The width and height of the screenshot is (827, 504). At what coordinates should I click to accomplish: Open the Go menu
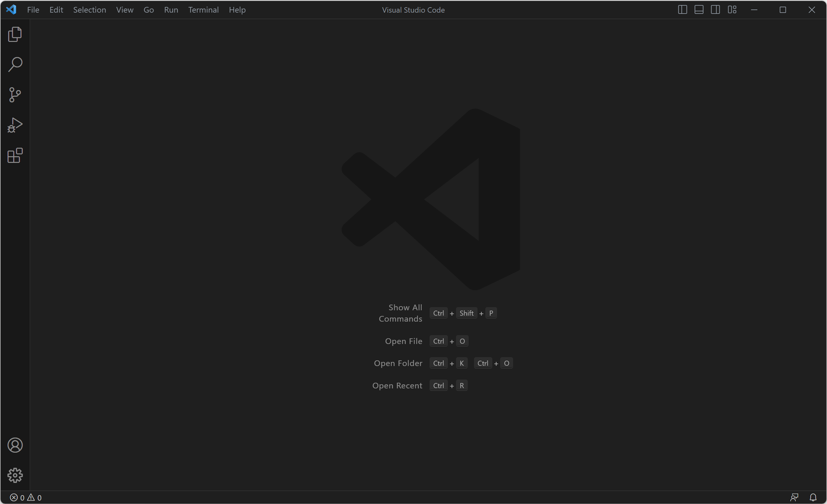(148, 10)
